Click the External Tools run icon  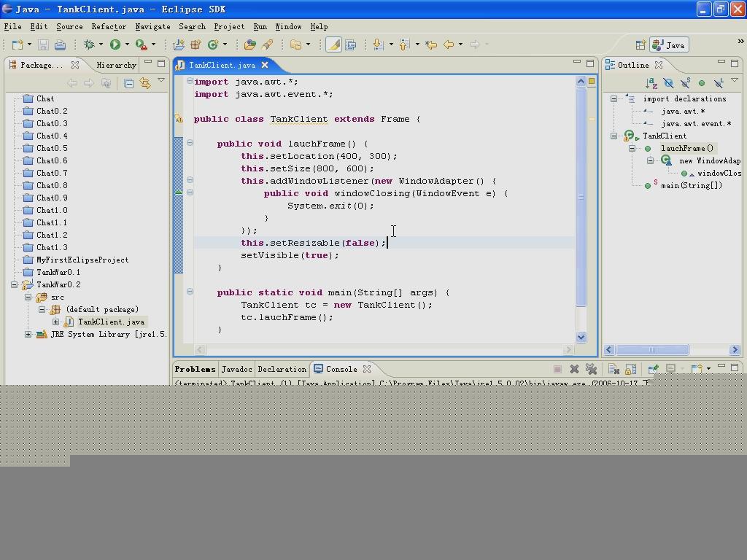(141, 44)
